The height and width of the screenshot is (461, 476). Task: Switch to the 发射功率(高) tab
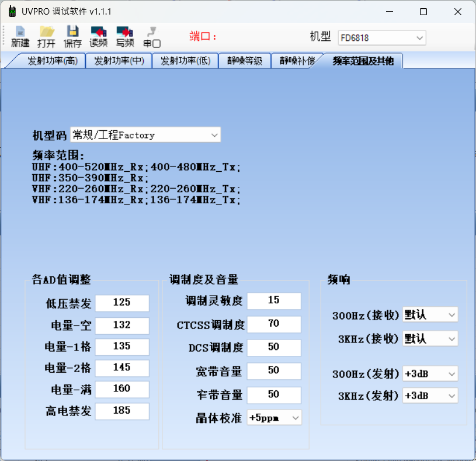pos(52,61)
